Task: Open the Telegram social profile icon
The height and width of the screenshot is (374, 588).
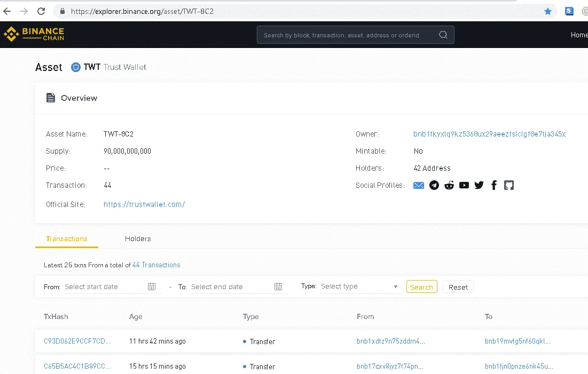Action: point(434,185)
